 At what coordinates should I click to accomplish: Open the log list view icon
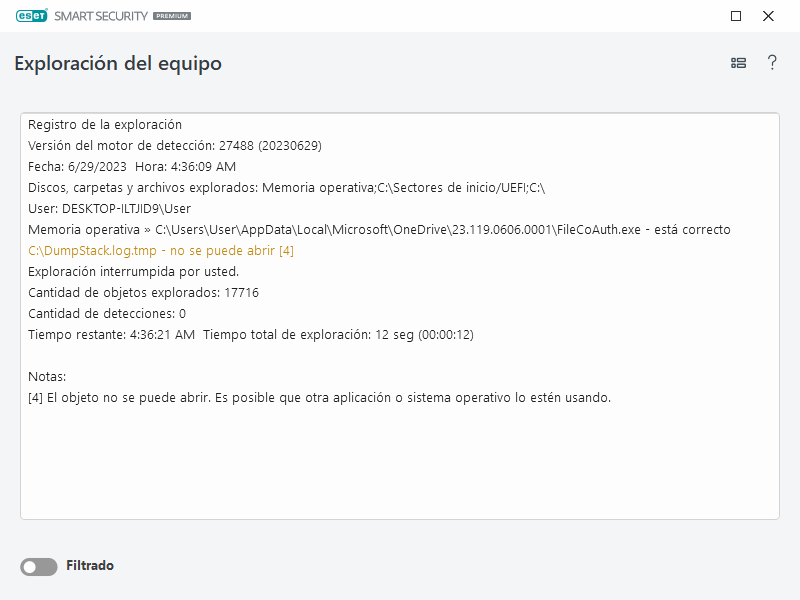738,62
